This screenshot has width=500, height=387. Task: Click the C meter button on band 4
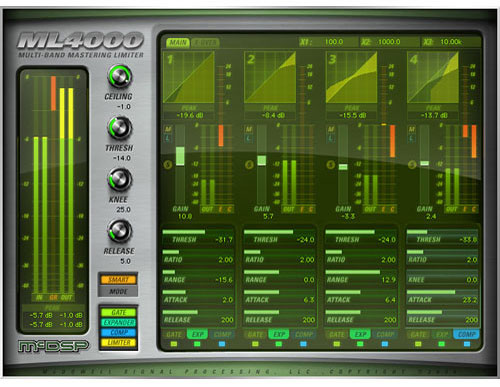pos(473,209)
